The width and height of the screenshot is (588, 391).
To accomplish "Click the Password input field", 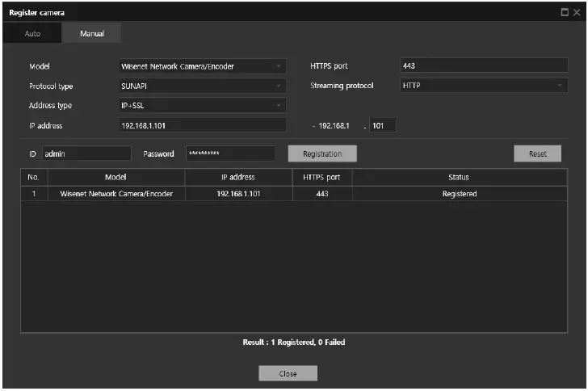I will point(230,153).
